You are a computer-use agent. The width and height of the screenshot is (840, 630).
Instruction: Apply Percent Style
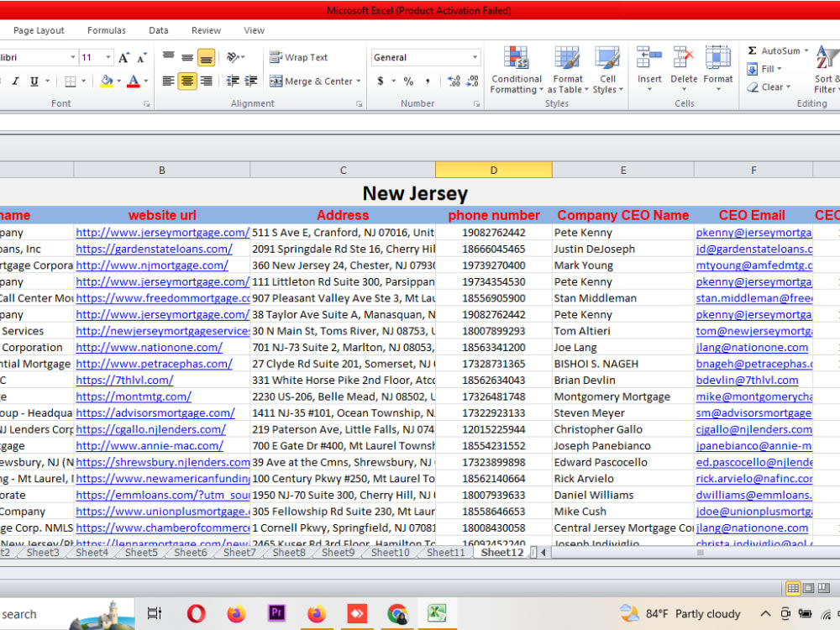click(408, 81)
